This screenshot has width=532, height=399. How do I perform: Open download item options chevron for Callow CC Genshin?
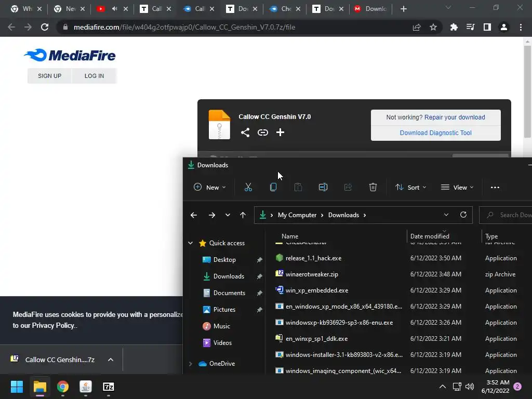coord(111,360)
